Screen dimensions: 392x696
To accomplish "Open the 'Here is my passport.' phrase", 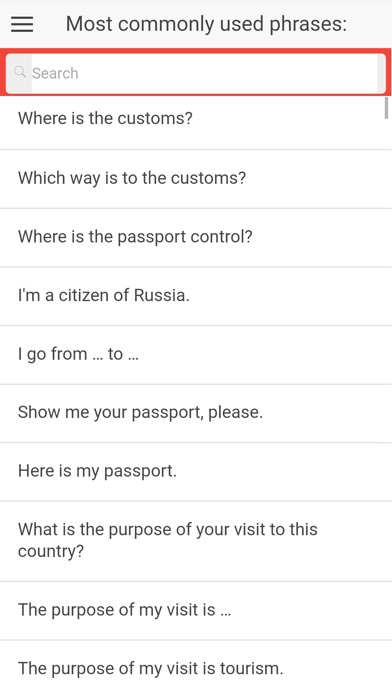I will tap(196, 472).
